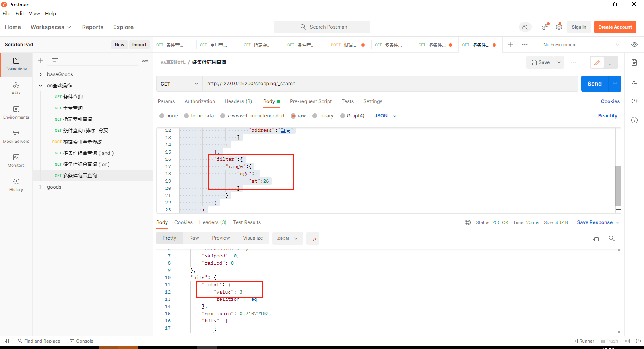The width and height of the screenshot is (644, 349).
Task: Open the Save Response dropdown
Action: coord(598,222)
